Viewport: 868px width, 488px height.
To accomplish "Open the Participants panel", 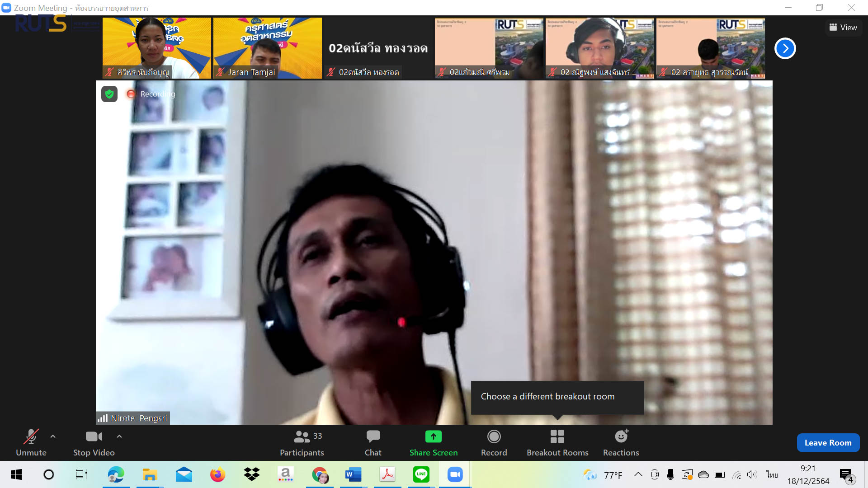I will point(302,443).
